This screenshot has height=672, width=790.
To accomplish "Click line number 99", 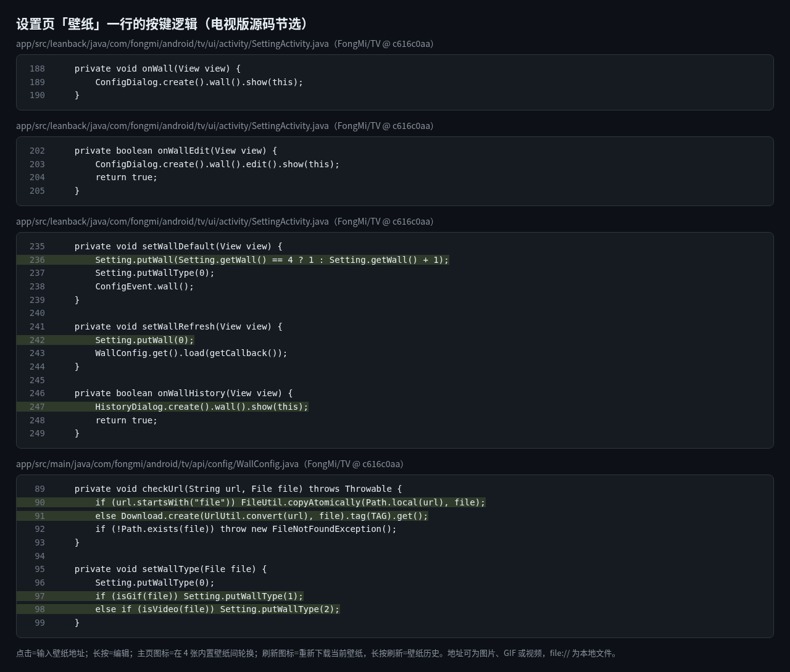I will tap(39, 623).
